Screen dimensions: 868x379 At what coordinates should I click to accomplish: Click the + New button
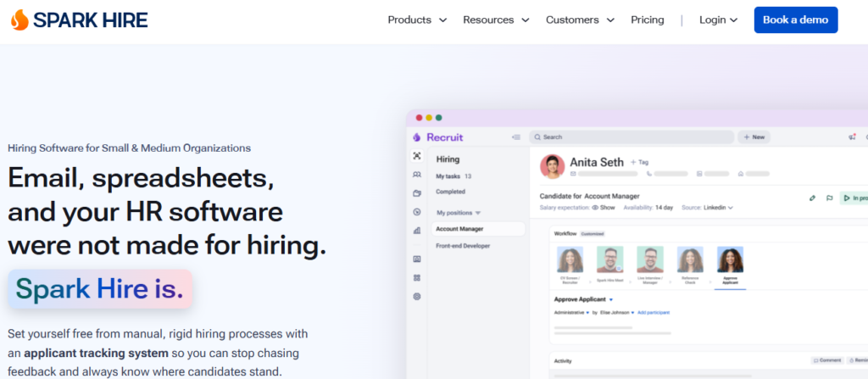point(754,137)
